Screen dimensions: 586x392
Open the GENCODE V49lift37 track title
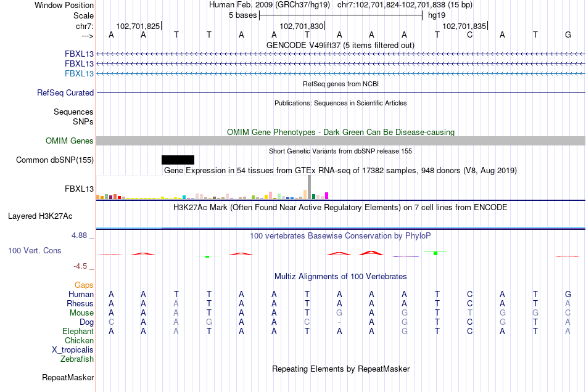[340, 45]
